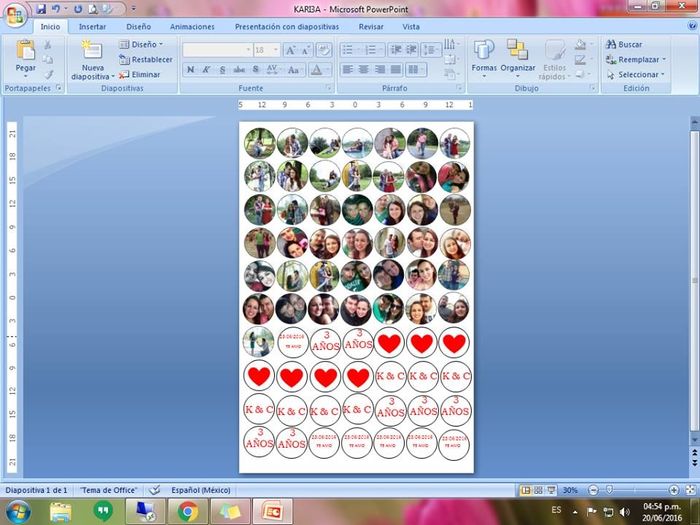Expand the Diseño layout dropdown
This screenshot has height=525, width=700.
point(140,44)
